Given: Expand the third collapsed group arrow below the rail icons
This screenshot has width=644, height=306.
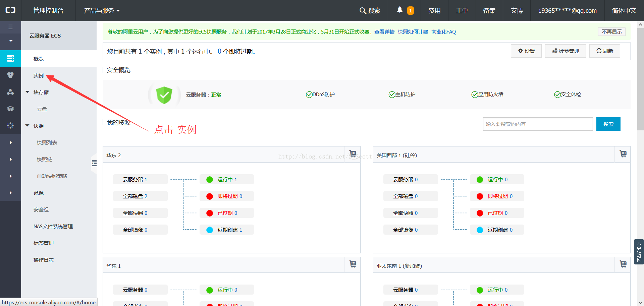Looking at the screenshot, I should 11,176.
